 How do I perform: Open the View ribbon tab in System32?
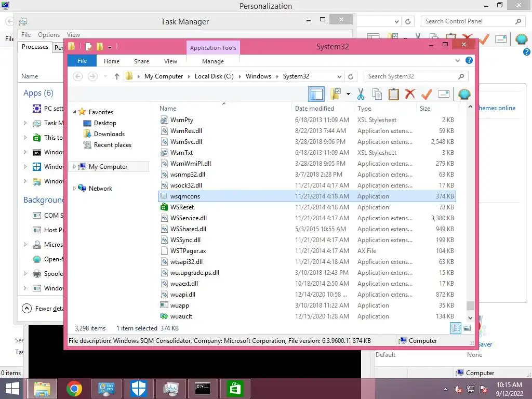point(170,61)
